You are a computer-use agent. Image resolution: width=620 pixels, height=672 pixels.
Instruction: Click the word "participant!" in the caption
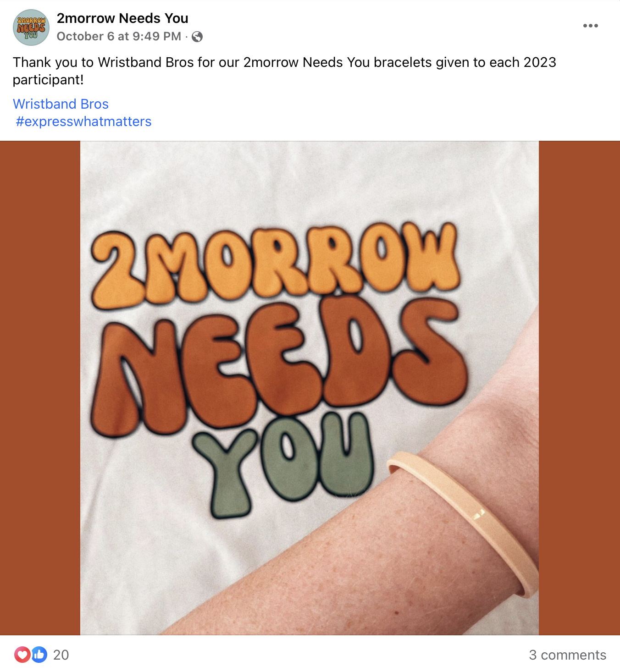(x=48, y=80)
